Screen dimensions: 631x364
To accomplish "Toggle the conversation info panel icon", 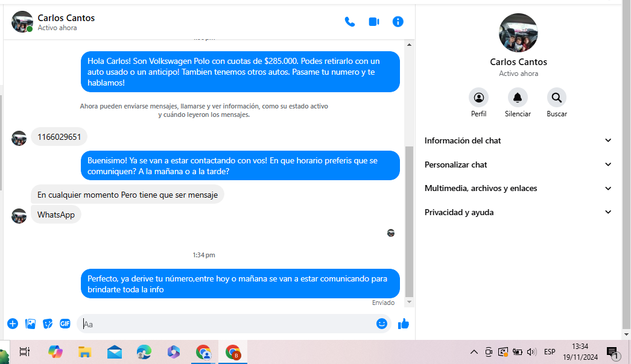I will [398, 22].
